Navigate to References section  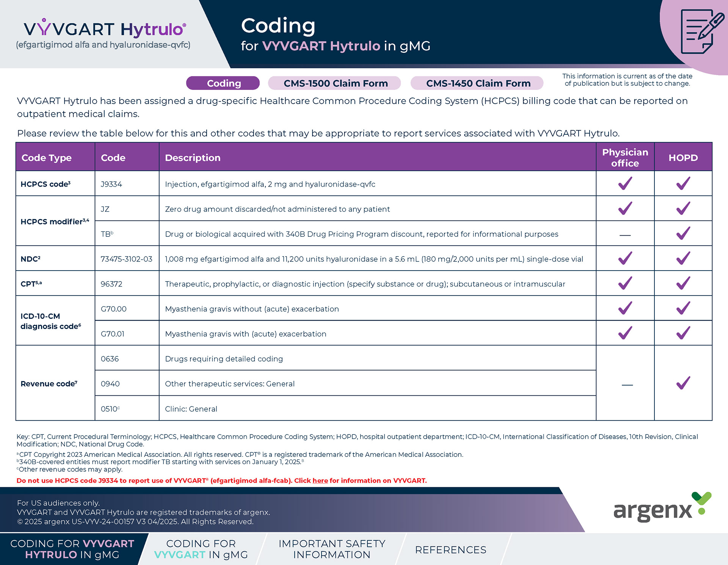[x=450, y=550]
